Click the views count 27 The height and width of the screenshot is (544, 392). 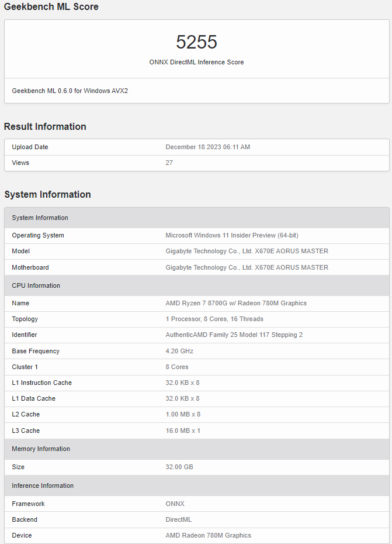tap(169, 163)
